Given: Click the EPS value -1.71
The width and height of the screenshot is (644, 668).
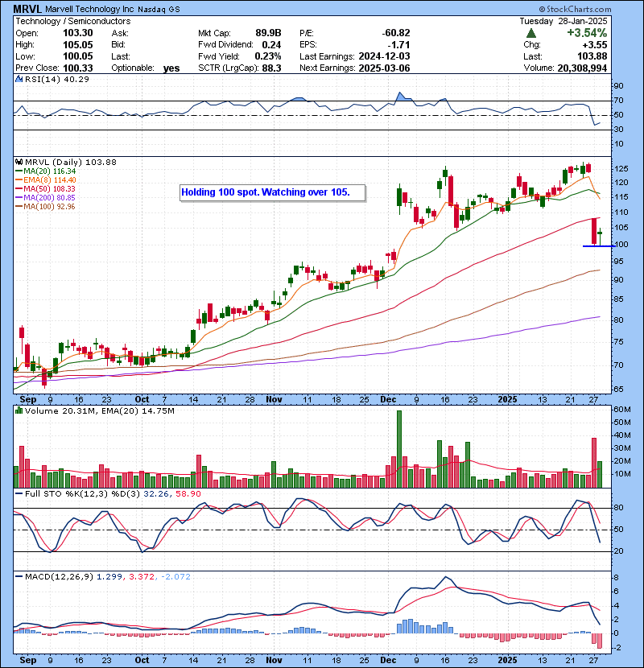Looking at the screenshot, I should pos(399,45).
